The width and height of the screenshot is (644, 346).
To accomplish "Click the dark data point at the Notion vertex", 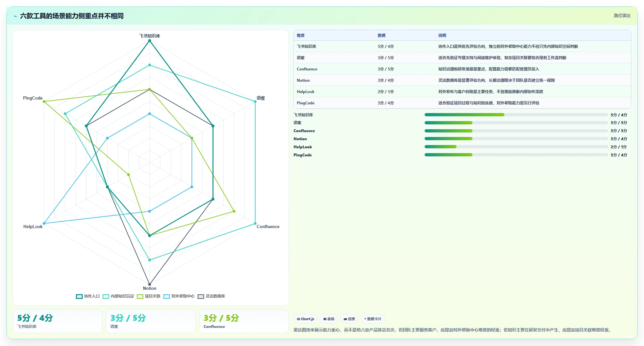I will (x=149, y=284).
